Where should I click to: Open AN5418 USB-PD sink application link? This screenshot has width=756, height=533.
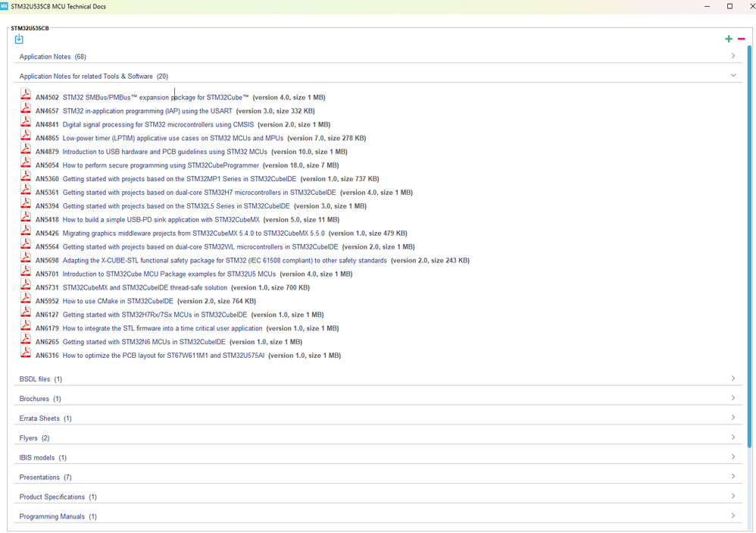click(x=161, y=219)
